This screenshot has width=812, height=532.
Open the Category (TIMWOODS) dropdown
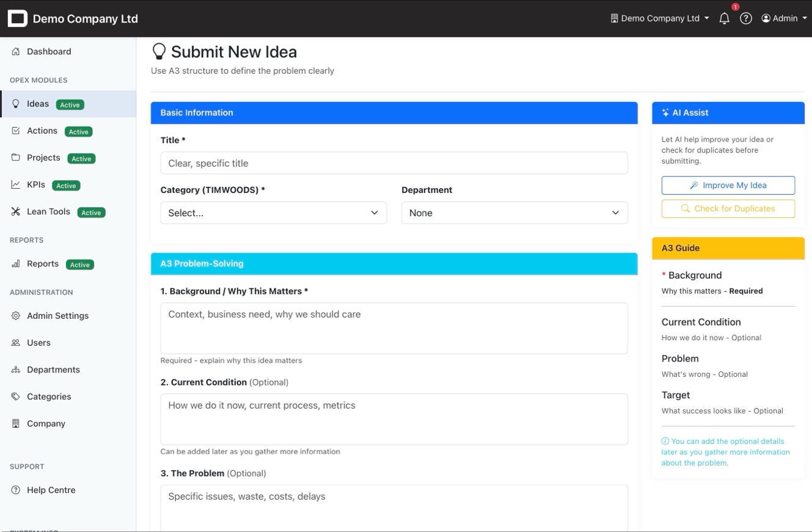tap(273, 213)
